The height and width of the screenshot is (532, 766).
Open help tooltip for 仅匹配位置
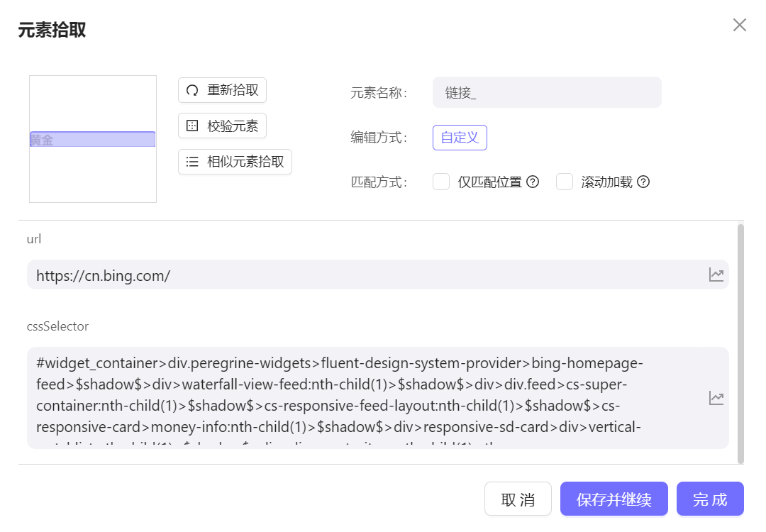coord(533,182)
